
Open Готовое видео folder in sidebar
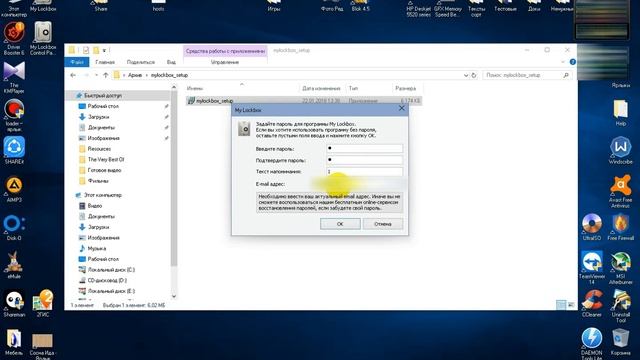[x=104, y=170]
